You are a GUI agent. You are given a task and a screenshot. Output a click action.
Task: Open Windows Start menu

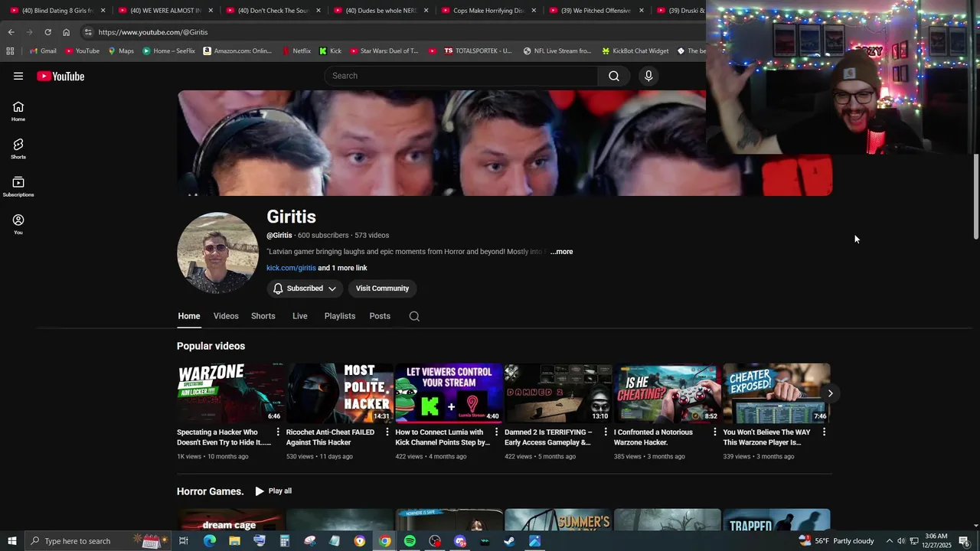click(11, 541)
